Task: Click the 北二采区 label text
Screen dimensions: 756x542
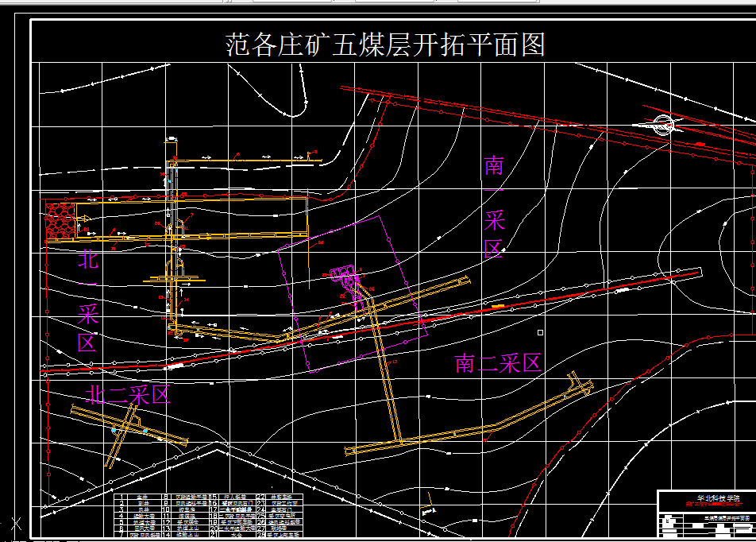Action: (x=129, y=393)
